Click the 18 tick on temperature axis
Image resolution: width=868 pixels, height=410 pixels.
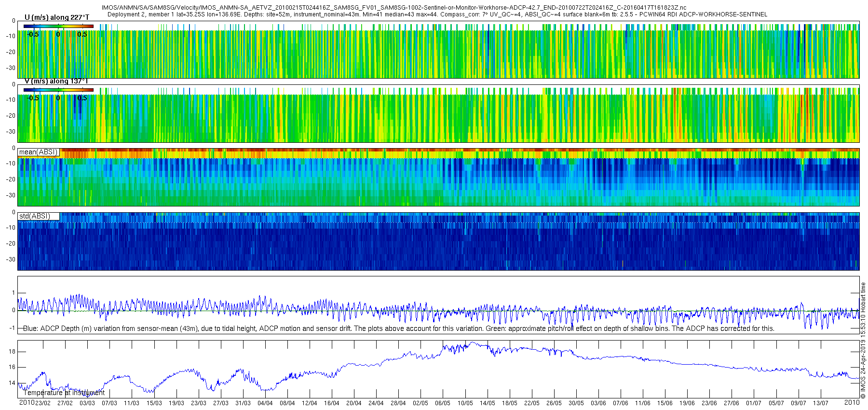pos(12,352)
